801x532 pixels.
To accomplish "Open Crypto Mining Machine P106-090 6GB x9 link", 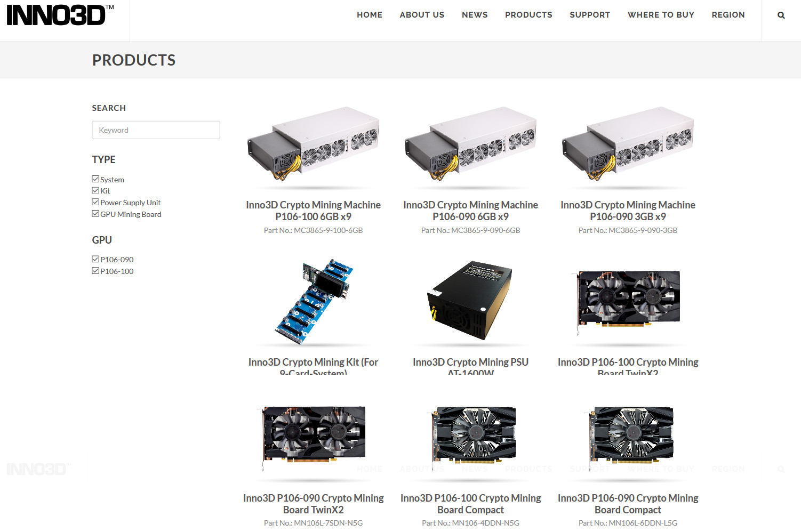I will point(470,211).
